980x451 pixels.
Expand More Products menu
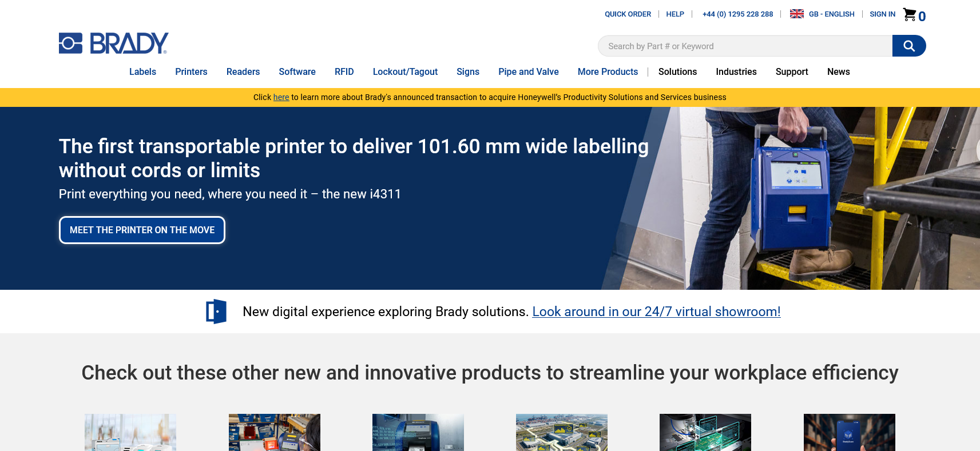[x=608, y=71]
